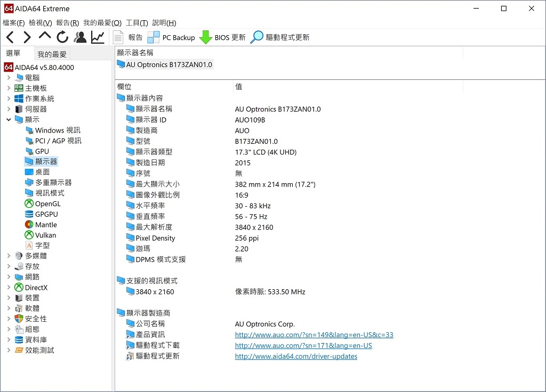Screen dimensions: 546x392
Task: Open the 工具(T) menu
Action: pos(137,23)
